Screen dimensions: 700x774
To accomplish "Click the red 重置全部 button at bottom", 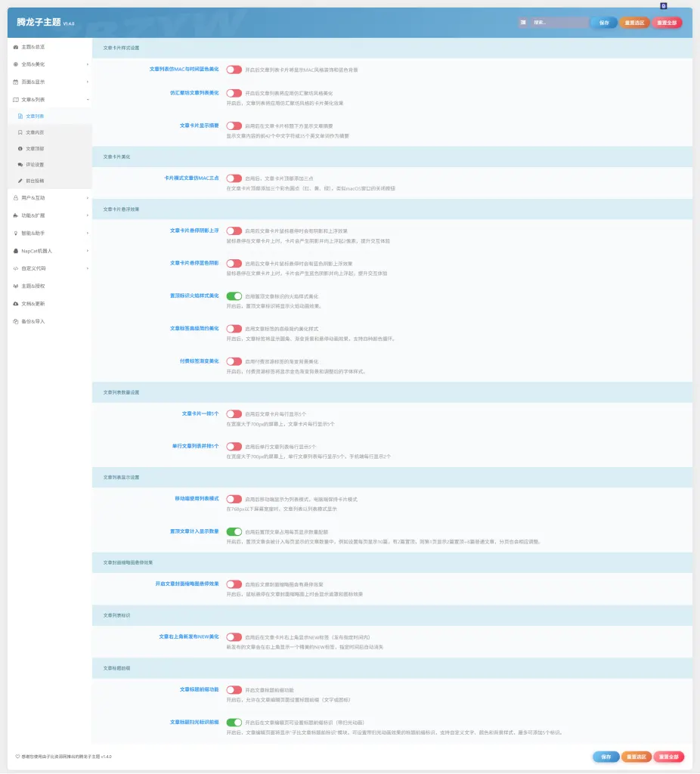I will point(669,757).
